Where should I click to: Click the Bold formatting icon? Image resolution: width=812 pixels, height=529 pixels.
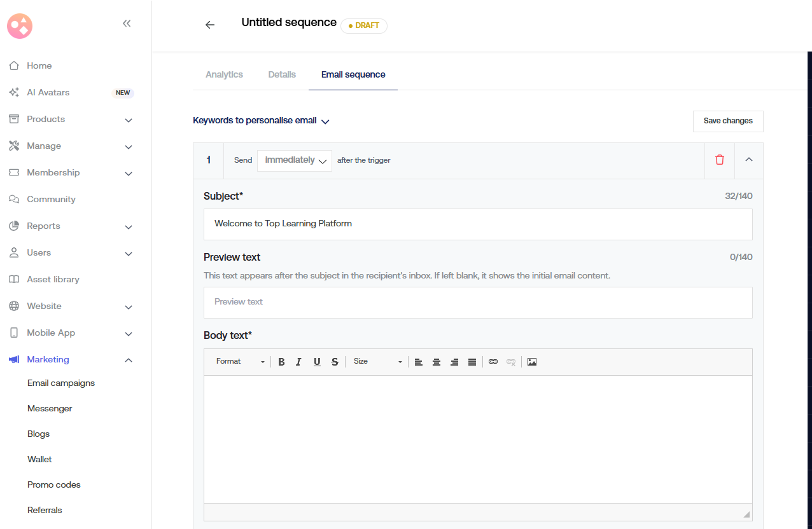point(281,362)
